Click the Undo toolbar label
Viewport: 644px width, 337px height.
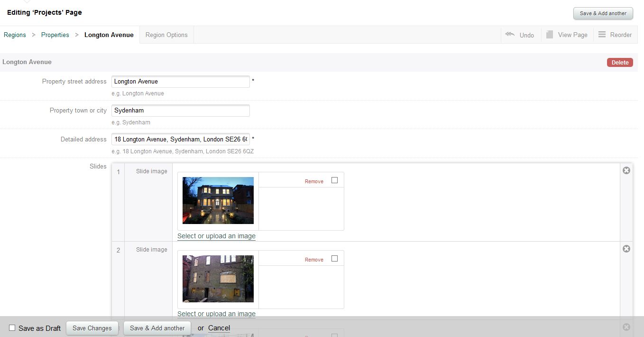pos(527,35)
